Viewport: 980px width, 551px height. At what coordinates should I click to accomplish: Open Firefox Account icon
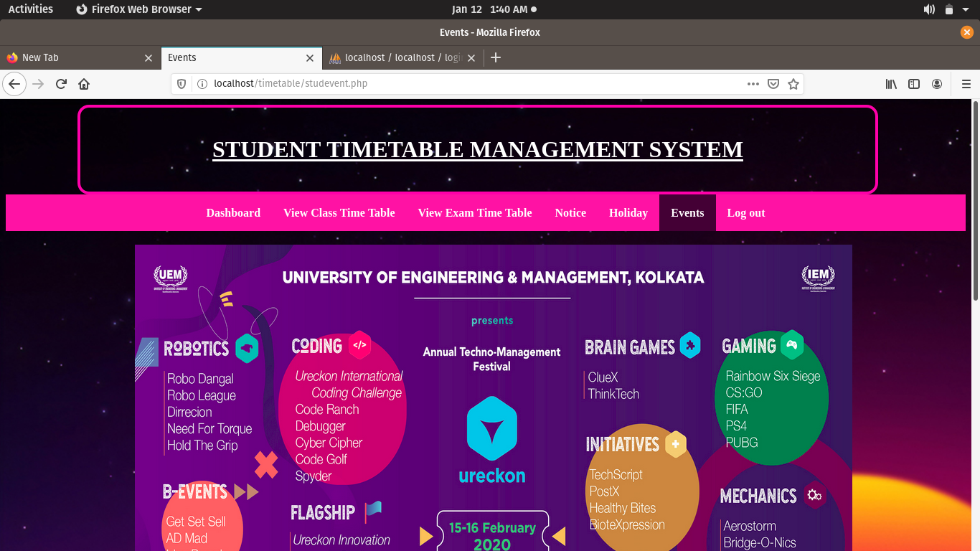pos(937,84)
